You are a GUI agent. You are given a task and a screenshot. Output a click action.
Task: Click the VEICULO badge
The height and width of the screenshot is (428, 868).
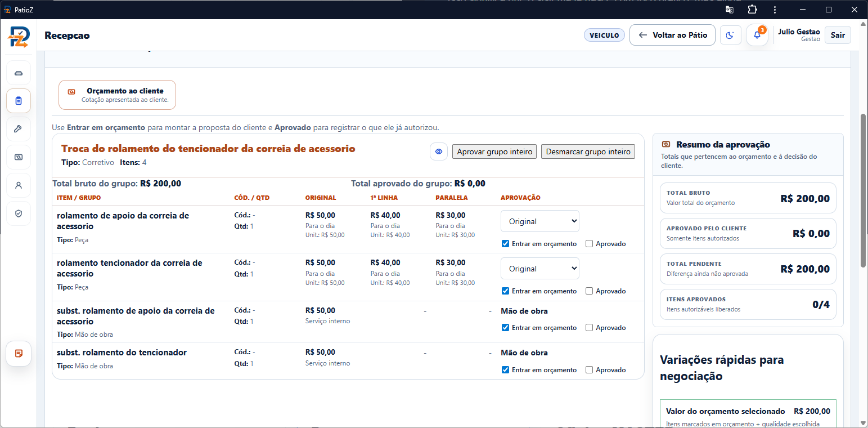click(604, 35)
